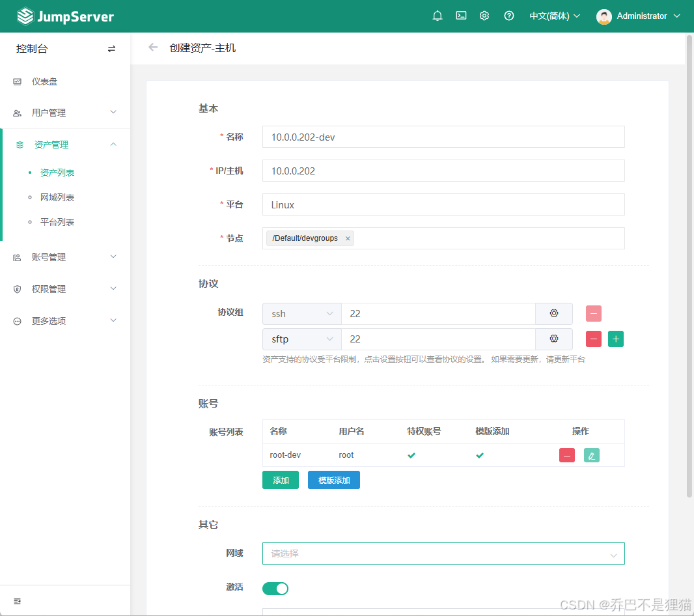Expand 用户管理 menu chevron
Screen dimensions: 694x616
point(113,112)
